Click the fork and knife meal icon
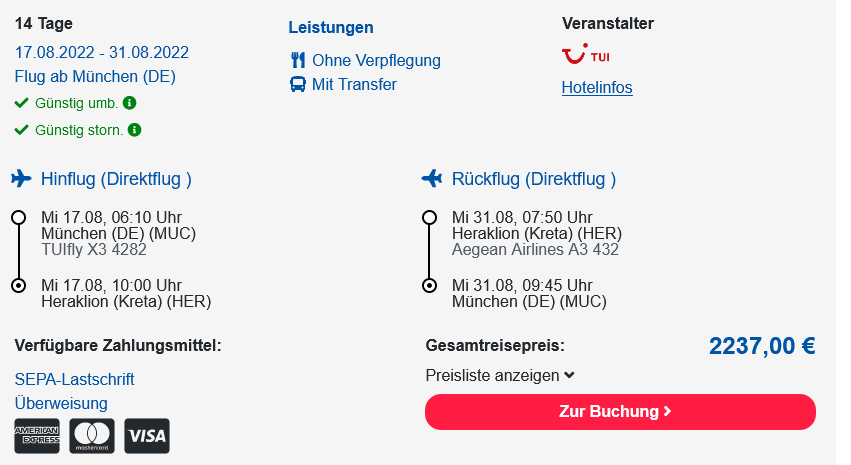Screen dimensions: 851x465 tap(298, 60)
